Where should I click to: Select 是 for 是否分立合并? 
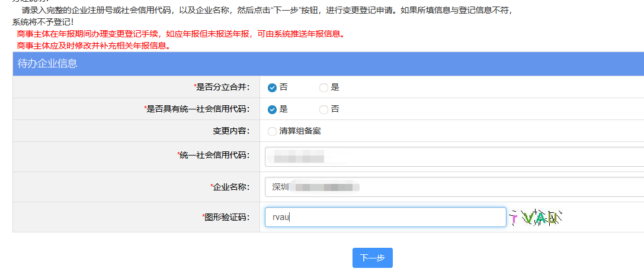[323, 88]
